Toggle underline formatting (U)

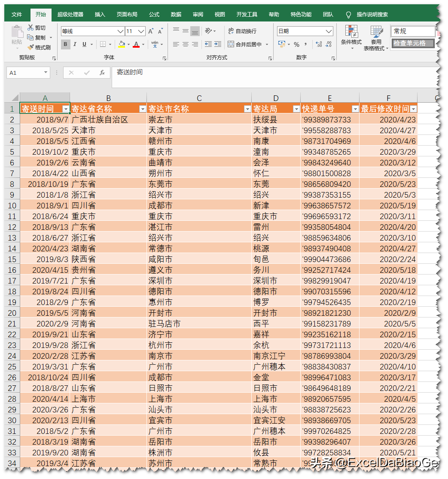click(x=84, y=44)
